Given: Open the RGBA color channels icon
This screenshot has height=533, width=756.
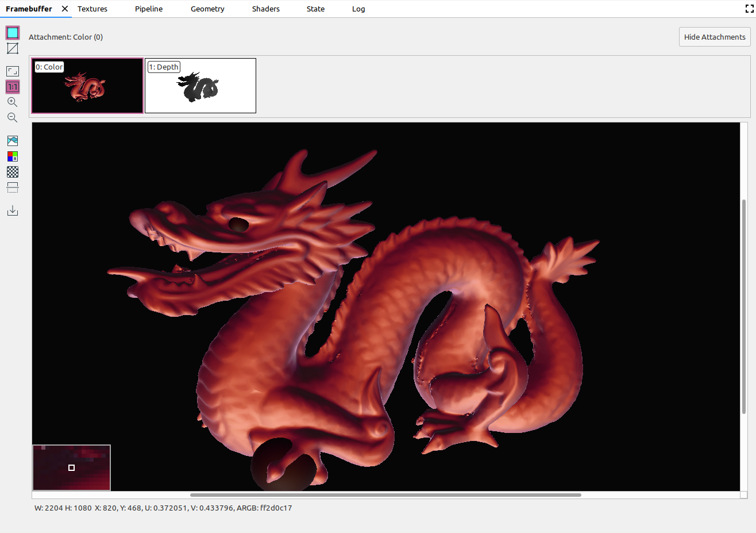Looking at the screenshot, I should pos(13,156).
